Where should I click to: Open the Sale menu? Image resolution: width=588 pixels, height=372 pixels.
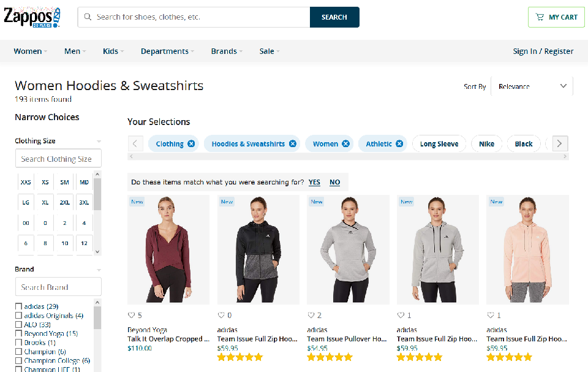pos(269,51)
